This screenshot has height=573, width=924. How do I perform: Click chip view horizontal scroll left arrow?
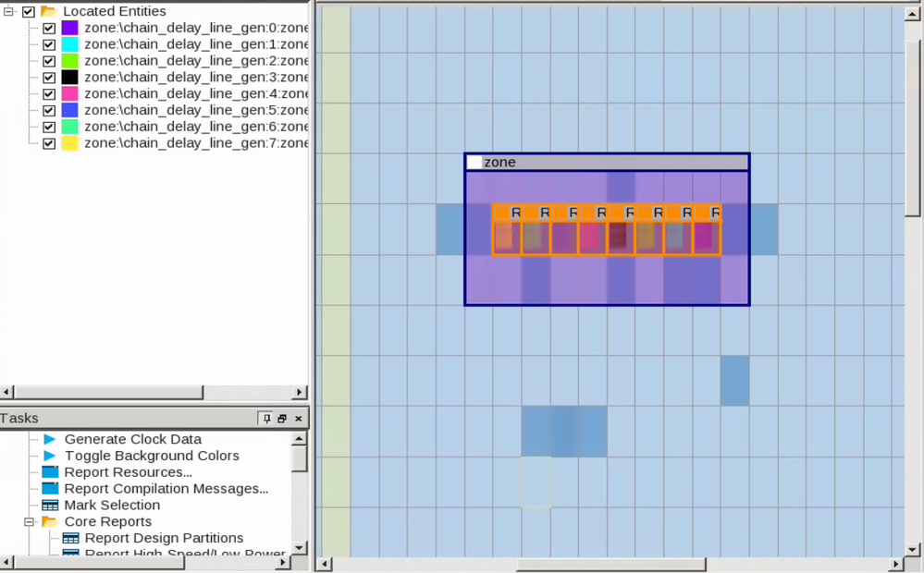[x=324, y=564]
